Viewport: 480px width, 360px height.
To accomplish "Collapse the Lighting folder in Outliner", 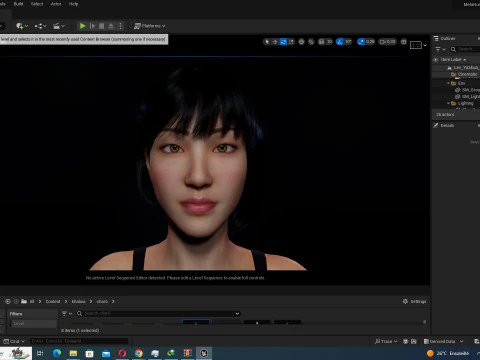I will pyautogui.click(x=448, y=103).
